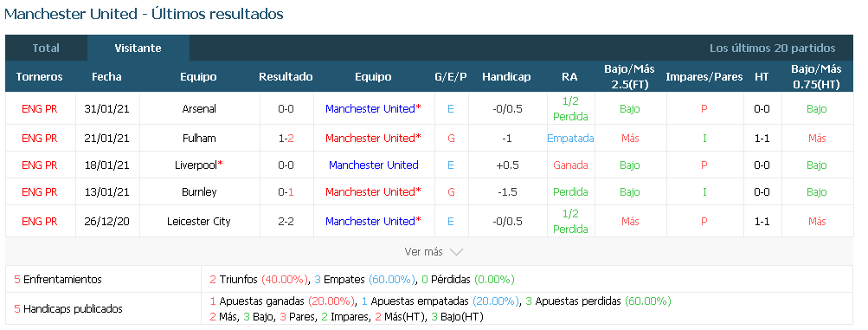Open the Arsenal team link
The image size is (868, 330).
click(199, 109)
